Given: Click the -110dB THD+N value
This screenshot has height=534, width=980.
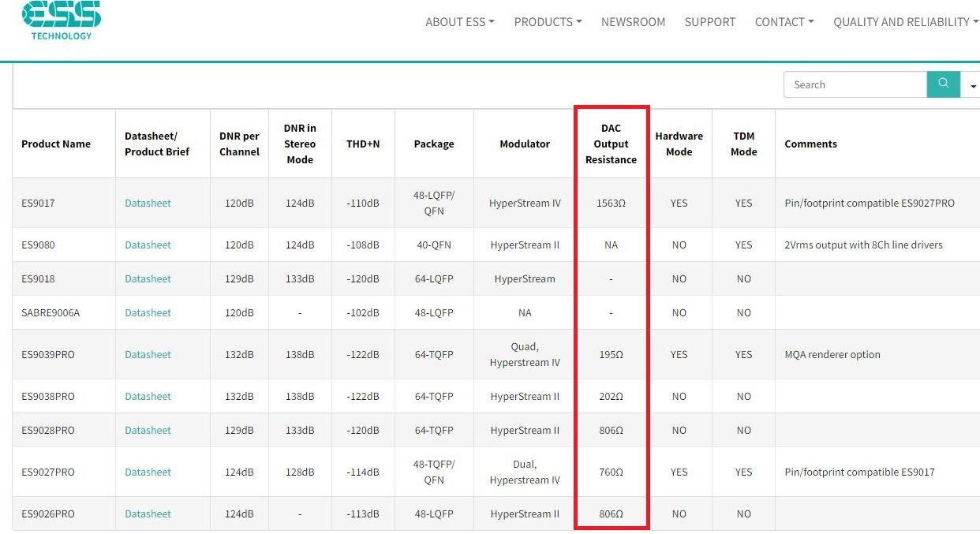Looking at the screenshot, I should 363,203.
